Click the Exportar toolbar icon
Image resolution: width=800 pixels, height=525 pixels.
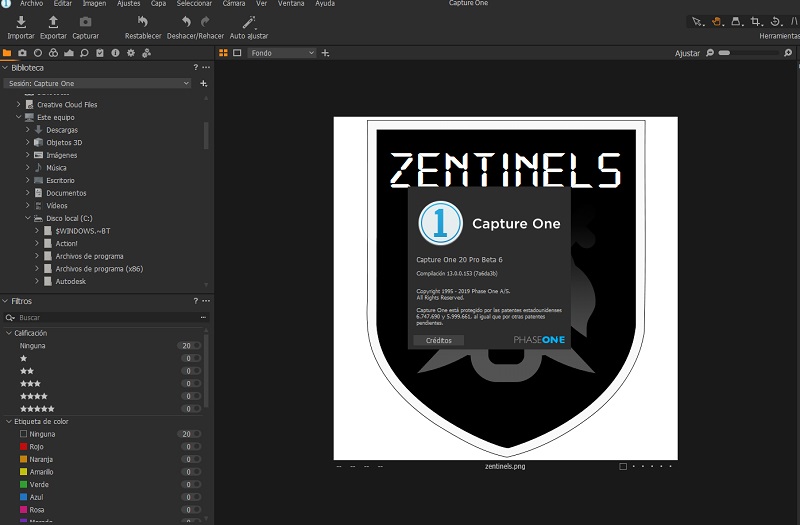coord(53,22)
